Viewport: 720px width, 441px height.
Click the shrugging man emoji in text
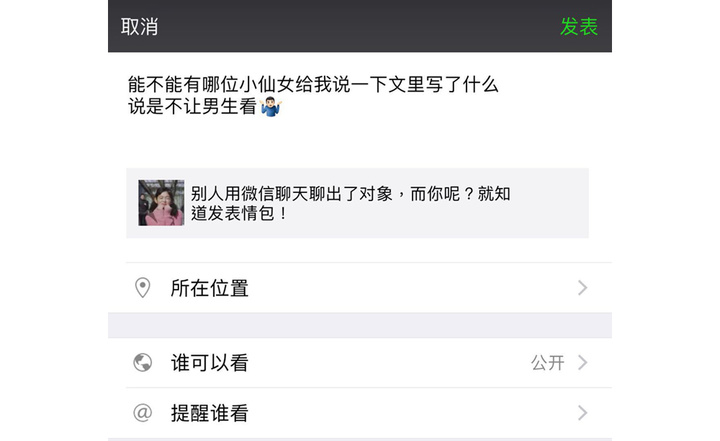(271, 107)
